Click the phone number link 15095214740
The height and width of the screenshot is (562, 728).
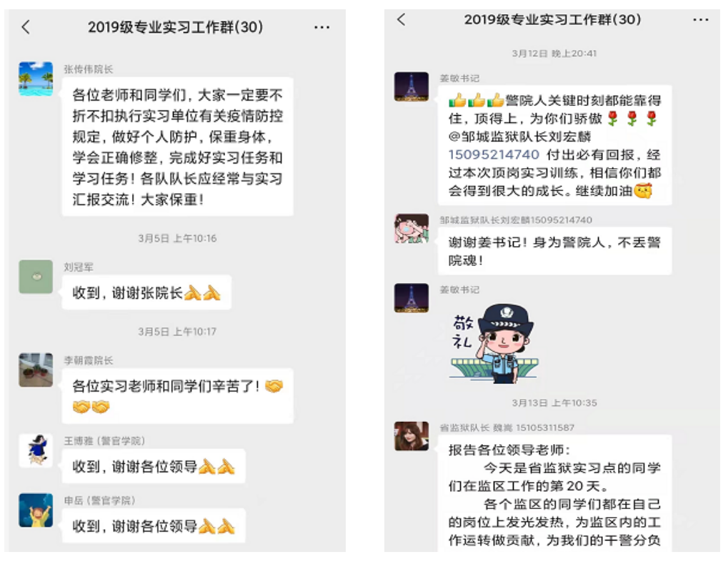[x=494, y=154]
